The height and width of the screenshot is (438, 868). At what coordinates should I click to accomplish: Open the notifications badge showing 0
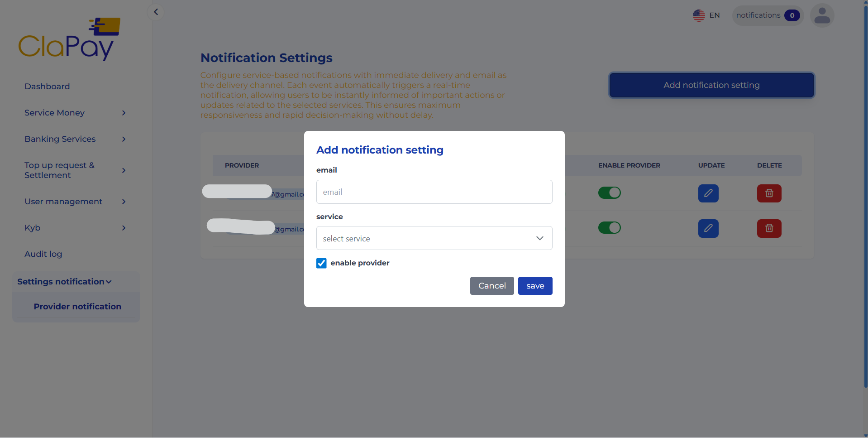tap(767, 15)
